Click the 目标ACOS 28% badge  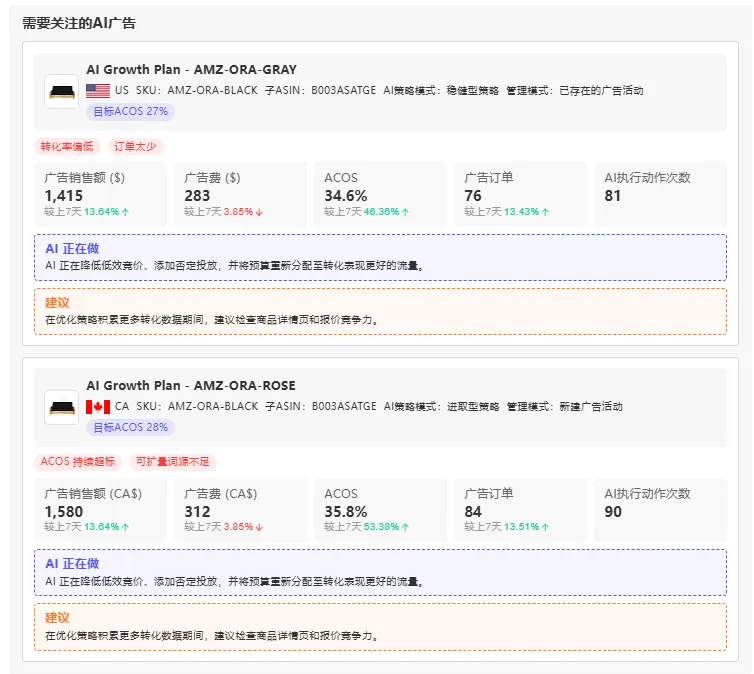click(x=130, y=427)
